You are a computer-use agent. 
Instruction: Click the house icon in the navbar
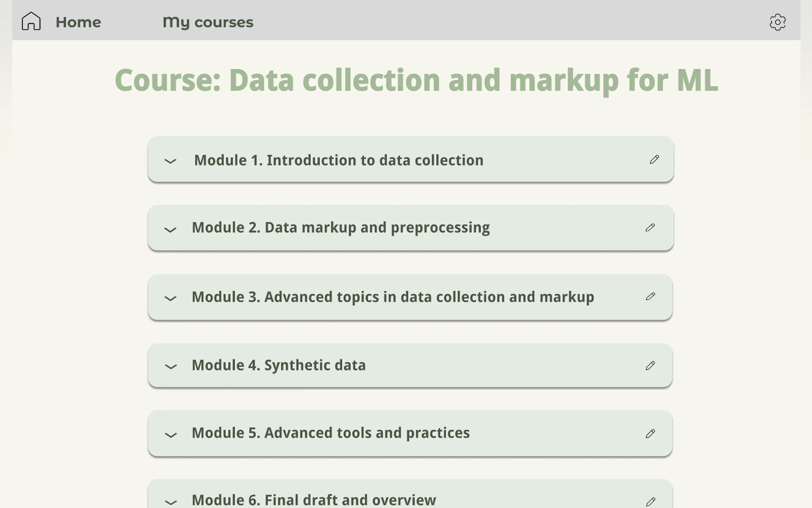point(31,21)
